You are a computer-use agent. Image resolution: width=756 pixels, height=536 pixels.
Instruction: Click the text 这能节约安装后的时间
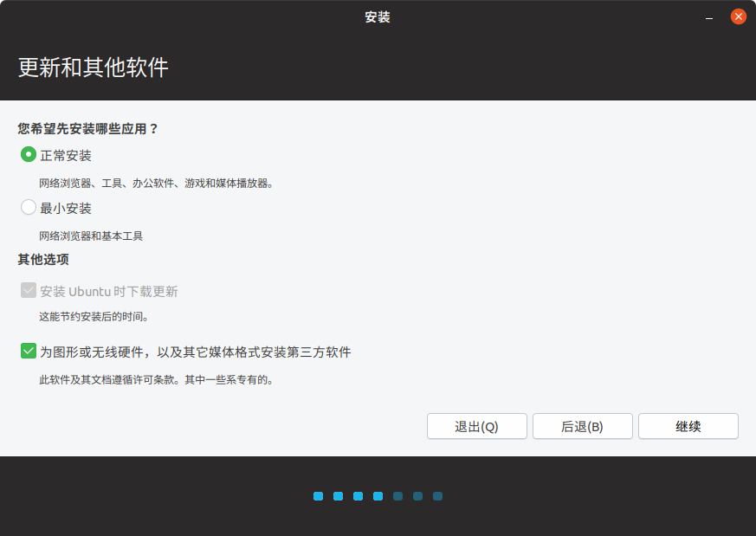tap(94, 317)
